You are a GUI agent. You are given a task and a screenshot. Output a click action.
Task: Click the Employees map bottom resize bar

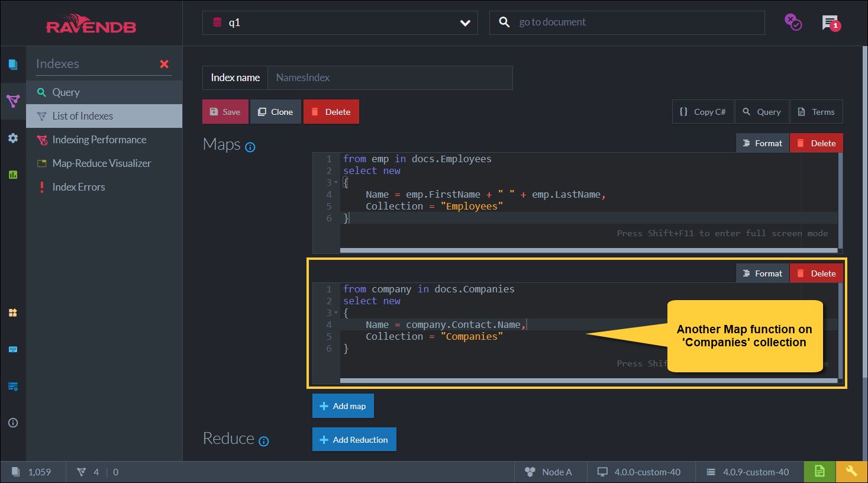tap(589, 251)
